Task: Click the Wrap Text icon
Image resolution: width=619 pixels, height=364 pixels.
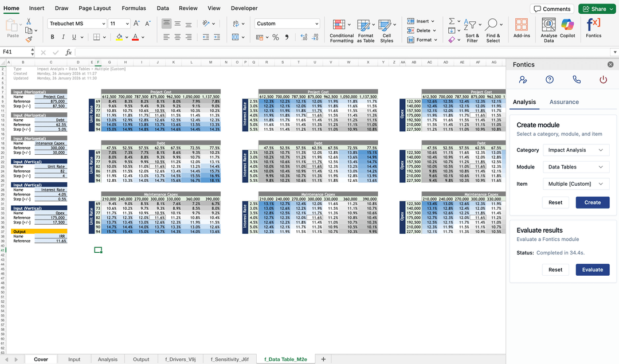Action: pyautogui.click(x=236, y=24)
